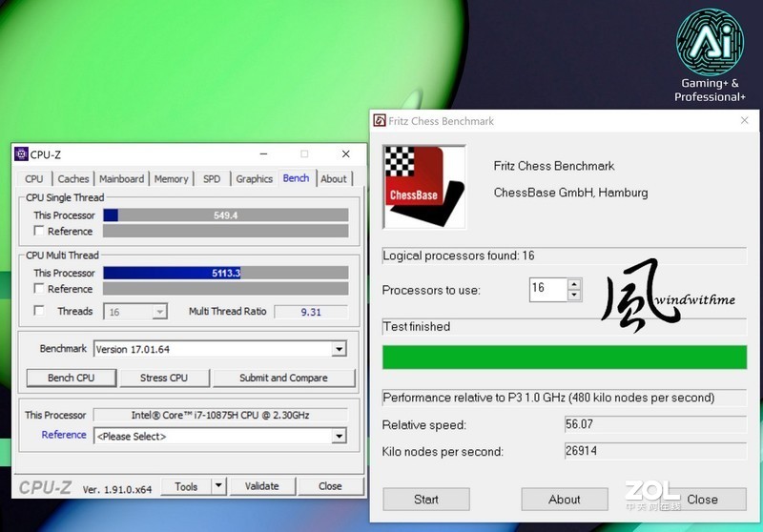
Task: Click Submit and Compare button
Action: (x=283, y=378)
